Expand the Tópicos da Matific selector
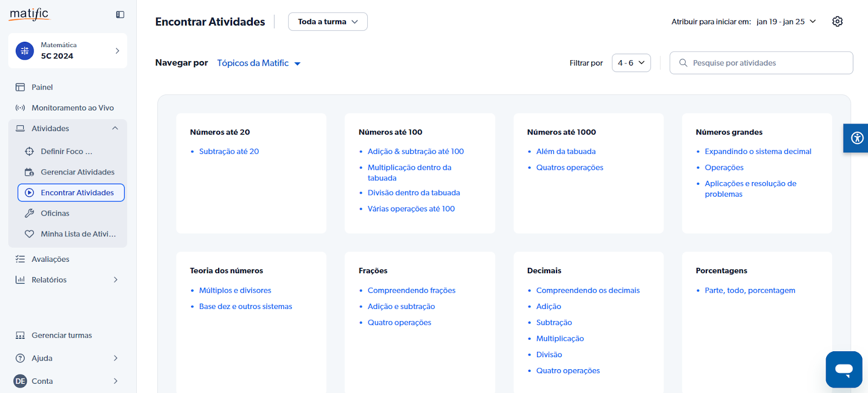Image resolution: width=868 pixels, height=393 pixels. pos(259,63)
